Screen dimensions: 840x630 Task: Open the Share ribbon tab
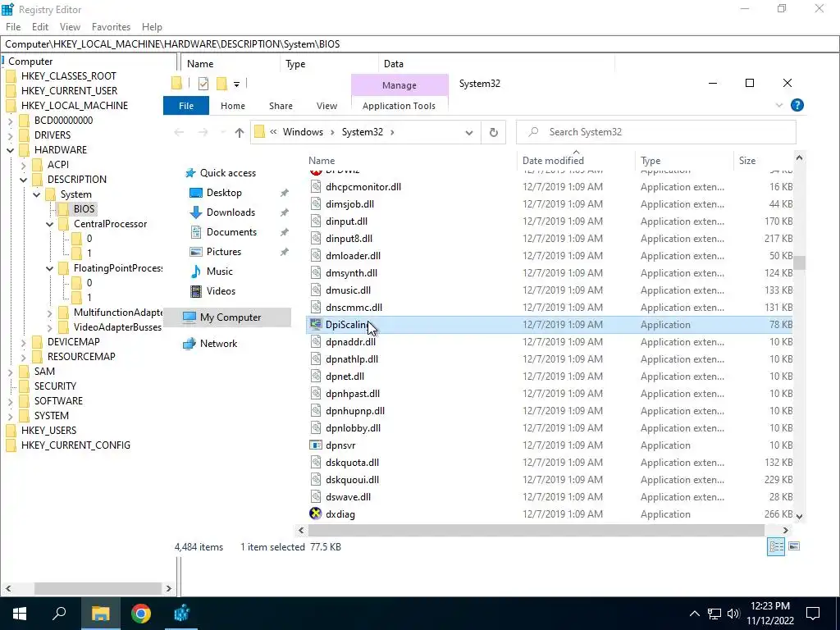click(281, 106)
